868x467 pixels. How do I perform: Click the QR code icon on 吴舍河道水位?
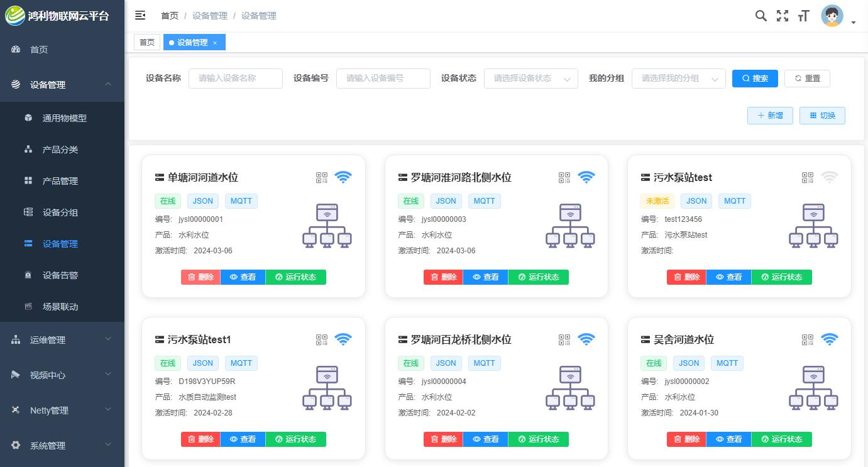pos(808,340)
